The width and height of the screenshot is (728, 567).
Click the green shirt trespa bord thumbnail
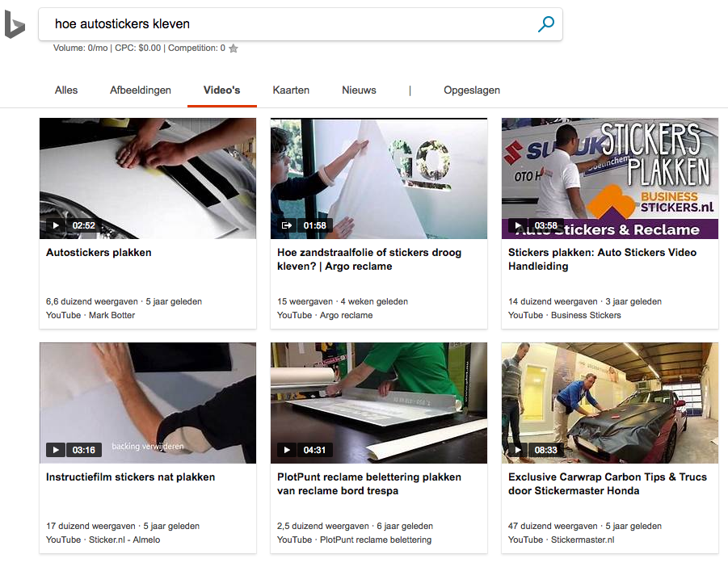coord(379,403)
